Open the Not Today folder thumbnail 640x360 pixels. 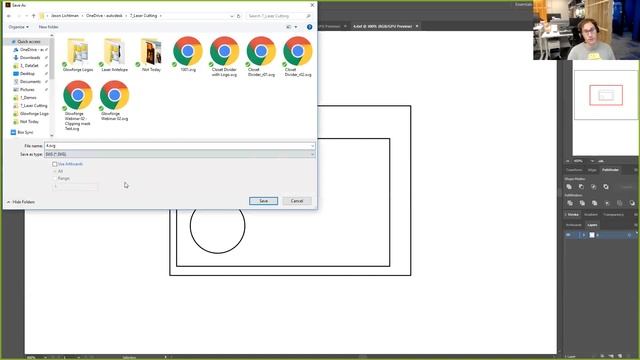pyautogui.click(x=151, y=51)
